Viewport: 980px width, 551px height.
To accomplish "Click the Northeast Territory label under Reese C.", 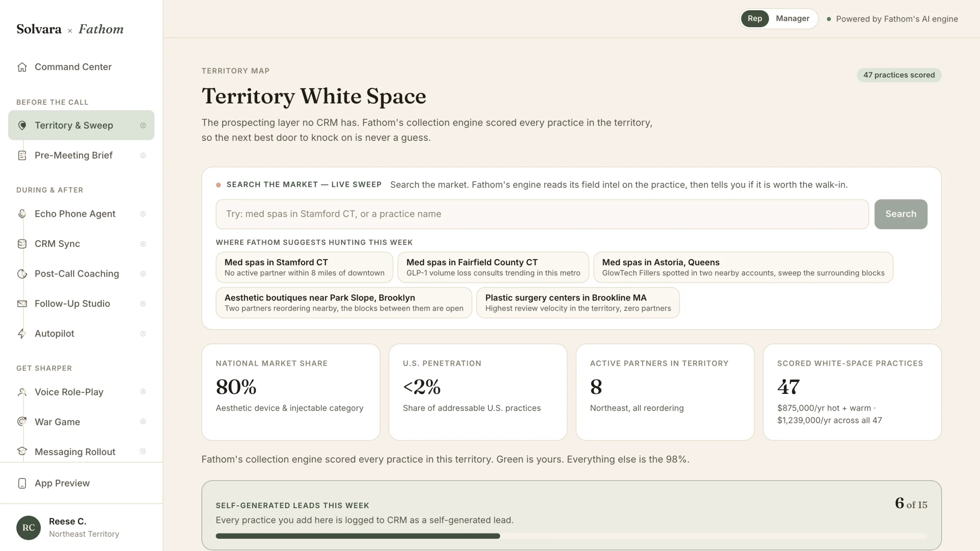I will click(84, 534).
